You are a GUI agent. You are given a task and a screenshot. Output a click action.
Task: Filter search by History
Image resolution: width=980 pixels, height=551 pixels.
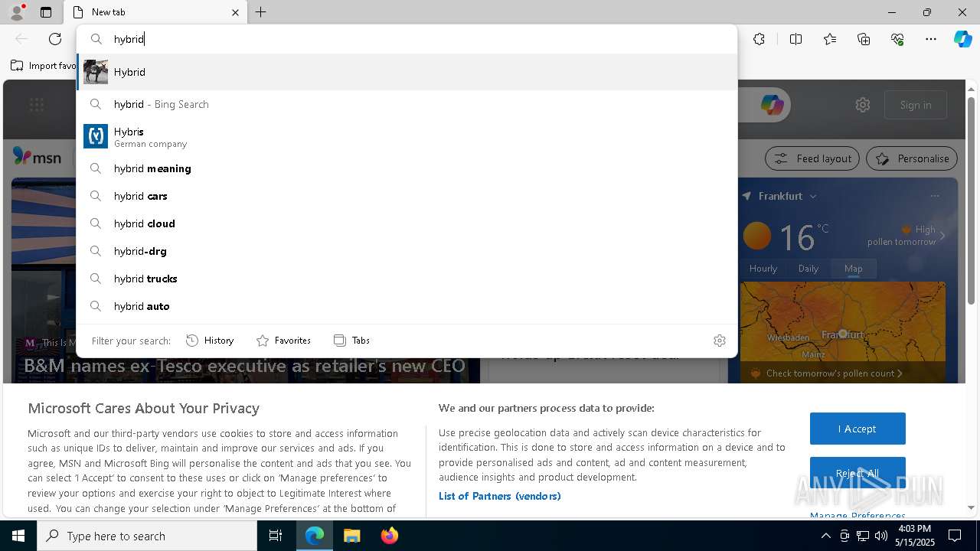coord(210,341)
